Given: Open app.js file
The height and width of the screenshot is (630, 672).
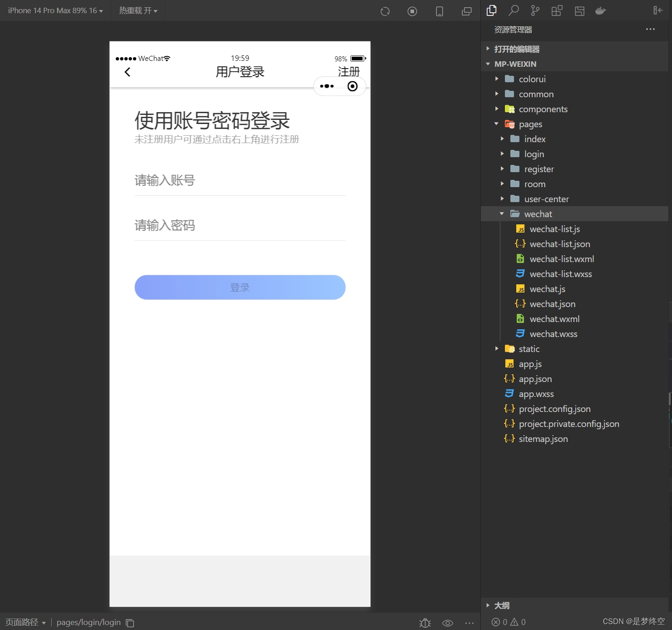Looking at the screenshot, I should [x=574, y=364].
